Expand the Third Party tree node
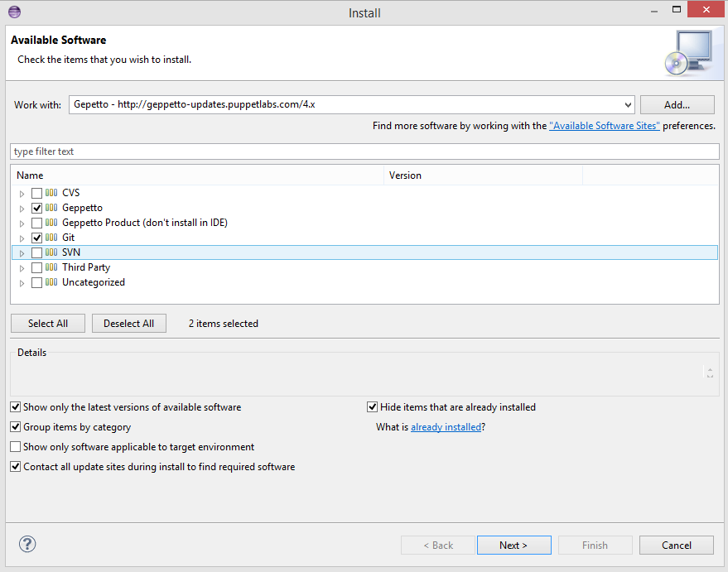Screen dimensions: 728x572 (22, 268)
